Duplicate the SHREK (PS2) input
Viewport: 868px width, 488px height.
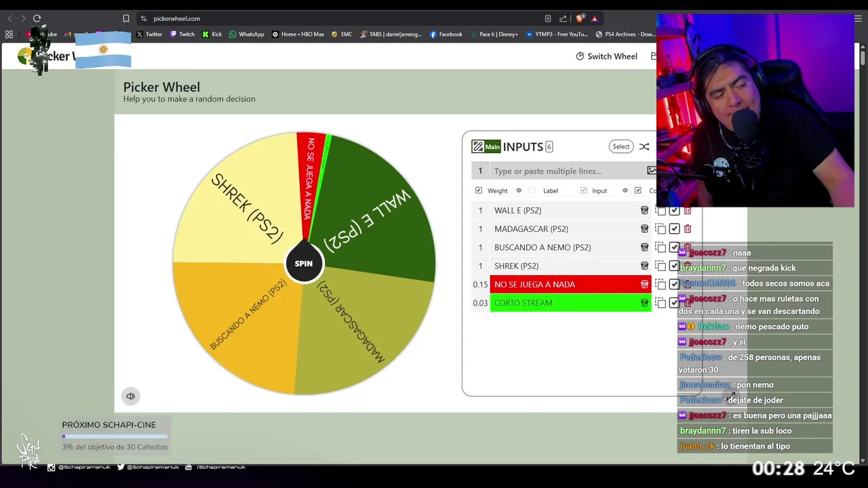pos(660,266)
